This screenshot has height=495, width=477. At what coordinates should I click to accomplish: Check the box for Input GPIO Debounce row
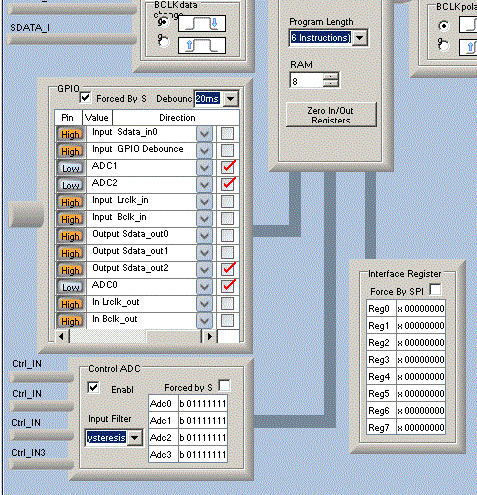[227, 150]
